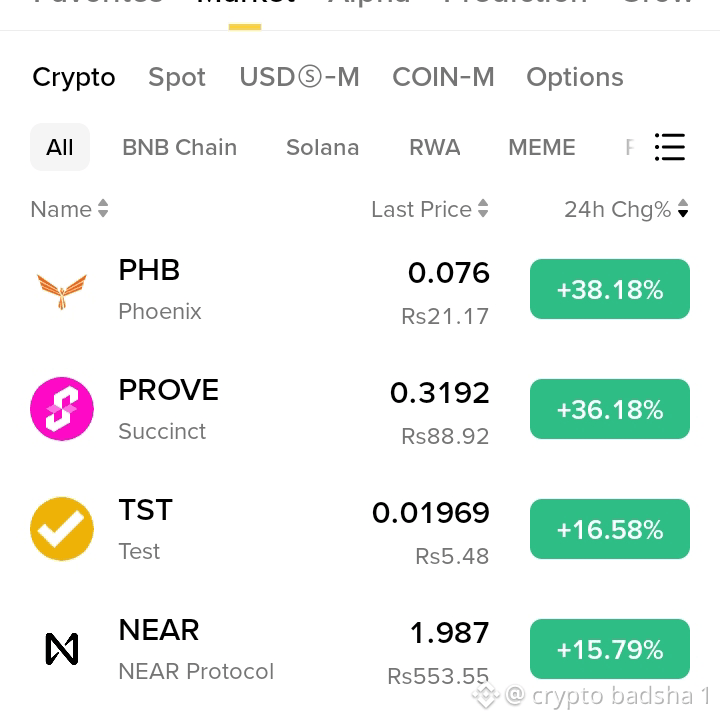This screenshot has height=720, width=720.
Task: Select the Options tab
Action: click(x=575, y=77)
